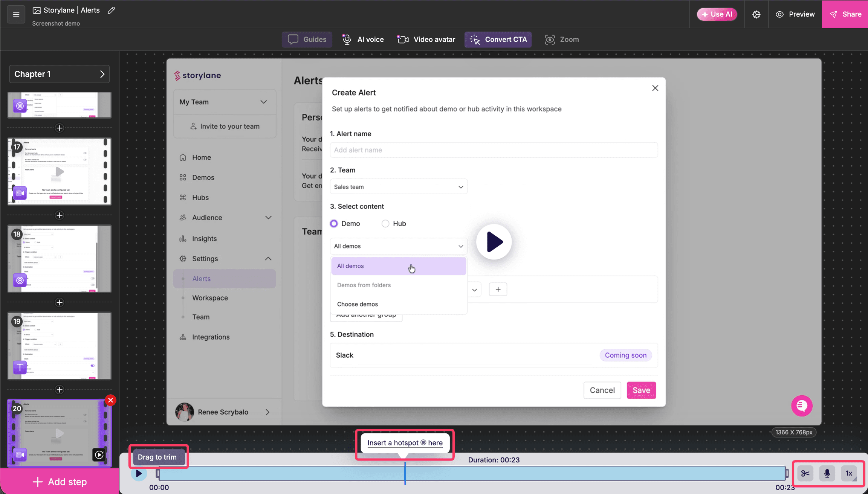Click the 'Insert a hotspot here' link

(404, 442)
